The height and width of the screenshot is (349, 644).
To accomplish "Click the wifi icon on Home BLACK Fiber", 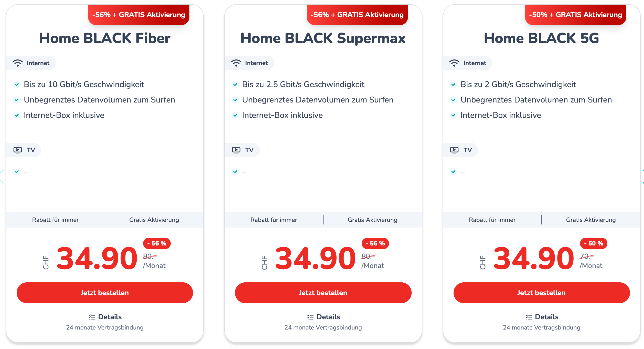I will click(x=18, y=63).
